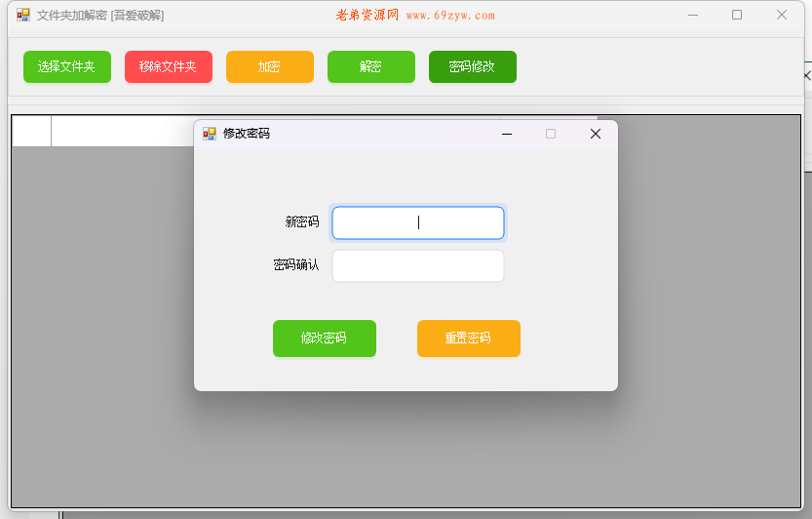The height and width of the screenshot is (519, 812).
Task: Click the 密码确认 text box
Action: tap(417, 265)
